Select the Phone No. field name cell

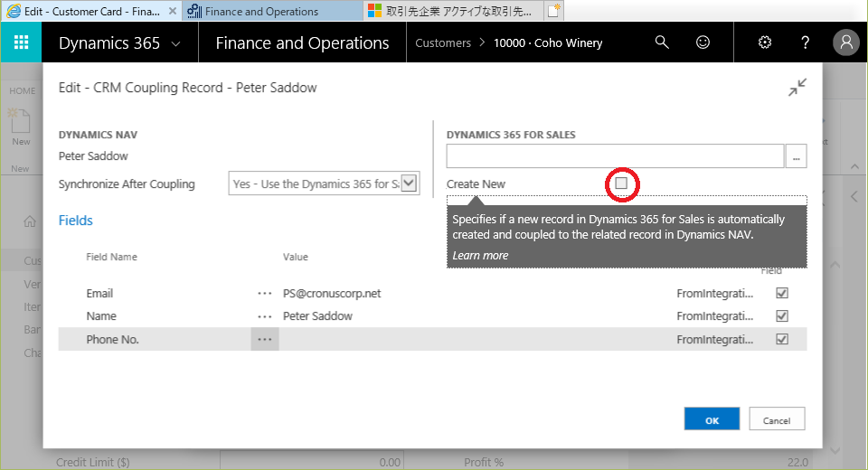112,339
